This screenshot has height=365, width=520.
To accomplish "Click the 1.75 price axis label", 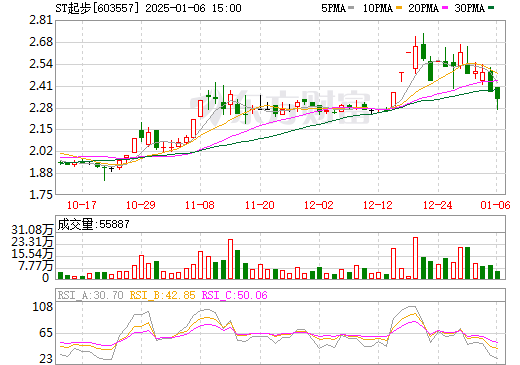I will click(x=41, y=194).
